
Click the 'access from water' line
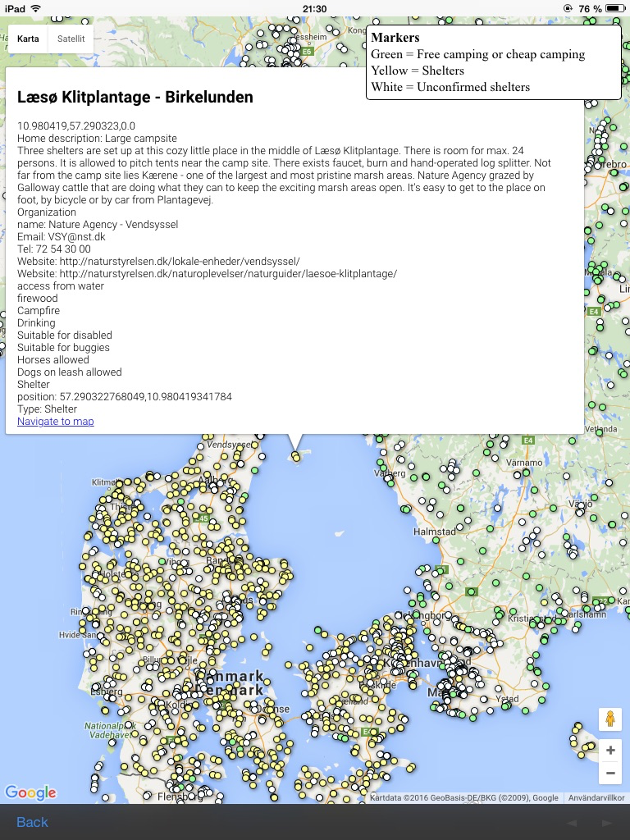[61, 286]
